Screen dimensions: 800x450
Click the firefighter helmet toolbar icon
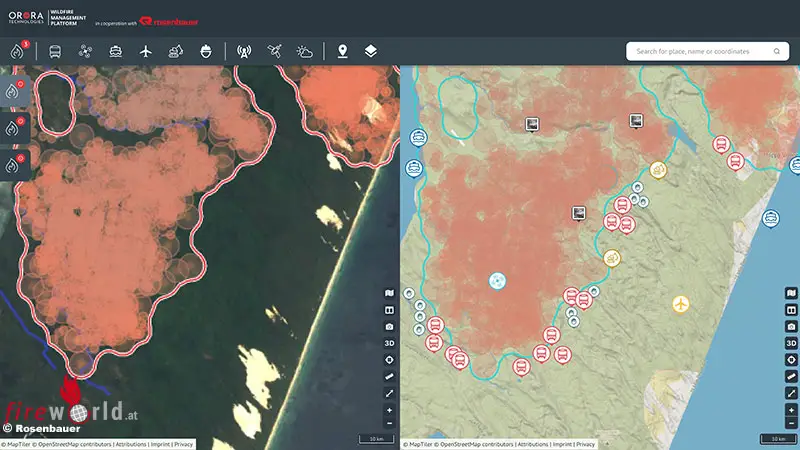click(206, 51)
